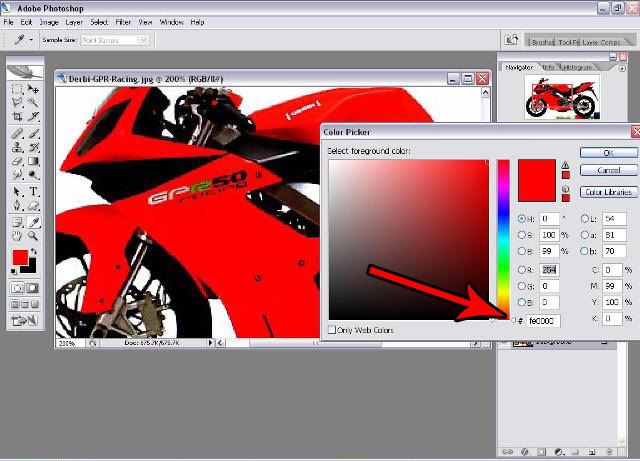
Task: Open the Brushes tab in palette well
Action: tap(542, 42)
